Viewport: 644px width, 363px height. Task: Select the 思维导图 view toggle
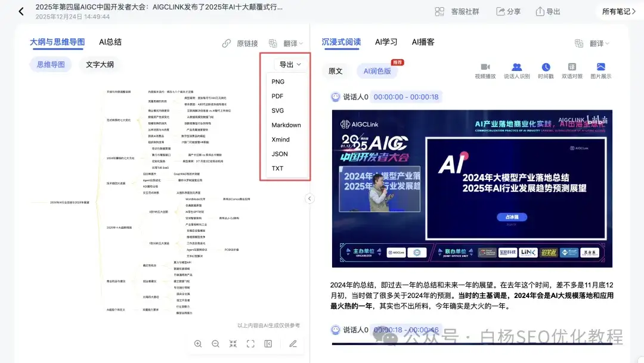[x=51, y=64]
